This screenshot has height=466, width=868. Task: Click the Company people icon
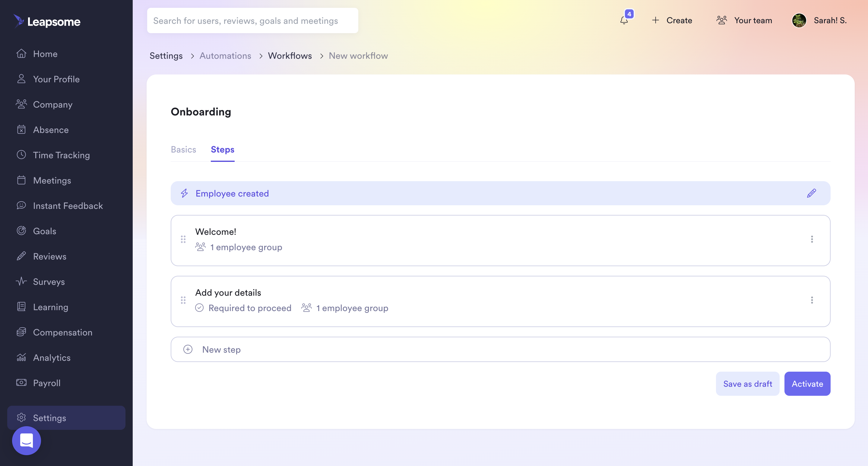pyautogui.click(x=21, y=104)
